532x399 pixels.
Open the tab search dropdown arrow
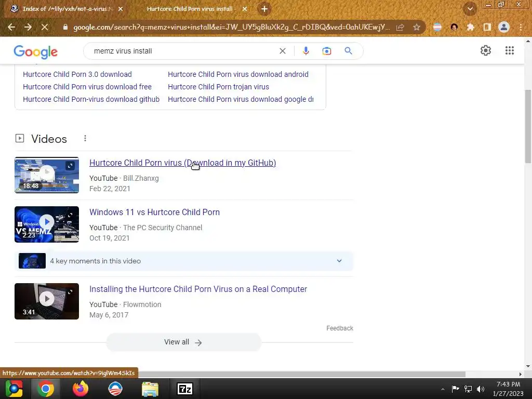click(x=470, y=9)
